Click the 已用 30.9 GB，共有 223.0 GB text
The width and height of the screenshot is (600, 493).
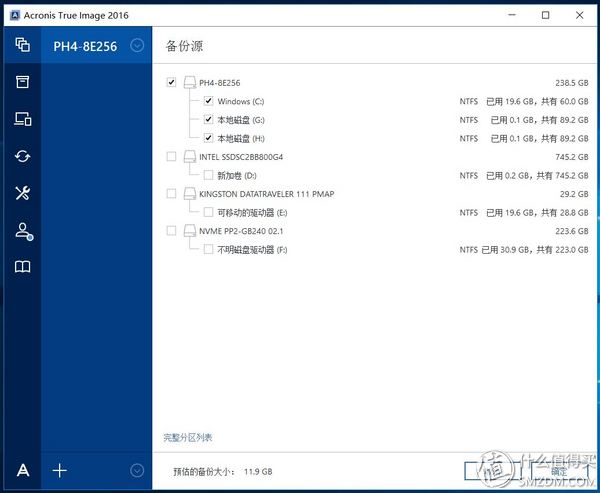pyautogui.click(x=535, y=250)
